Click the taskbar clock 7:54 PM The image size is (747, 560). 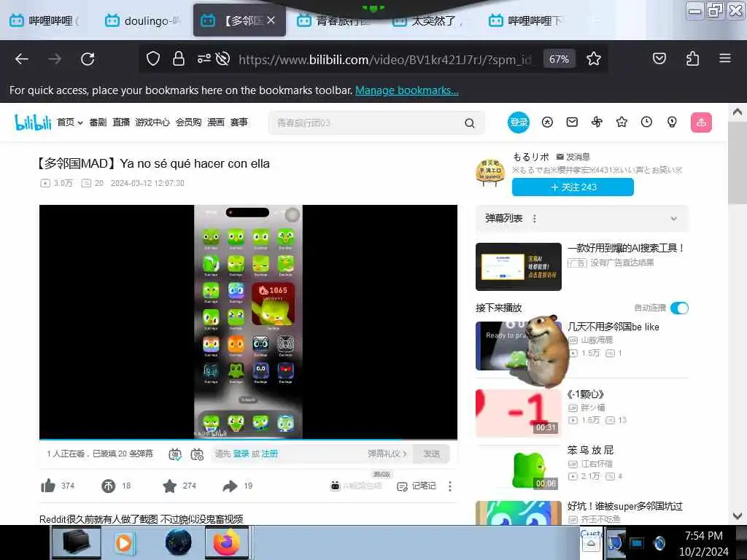tap(704, 536)
